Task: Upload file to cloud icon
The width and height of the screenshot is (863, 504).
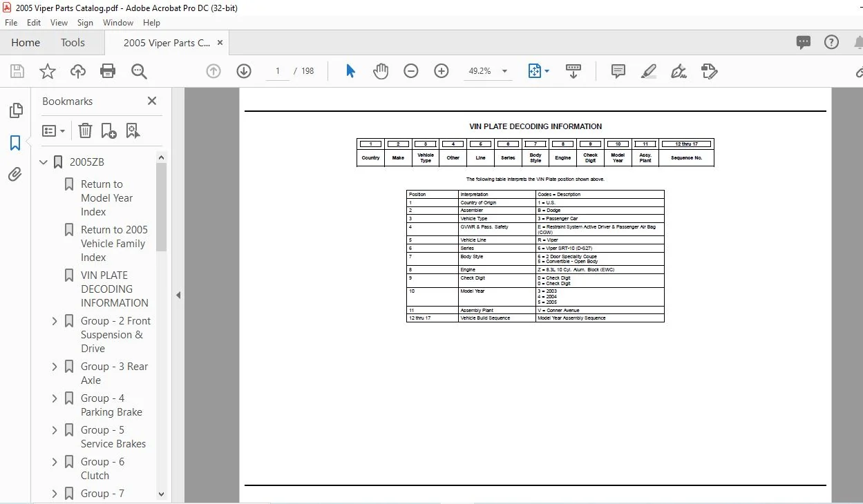Action: tap(77, 71)
